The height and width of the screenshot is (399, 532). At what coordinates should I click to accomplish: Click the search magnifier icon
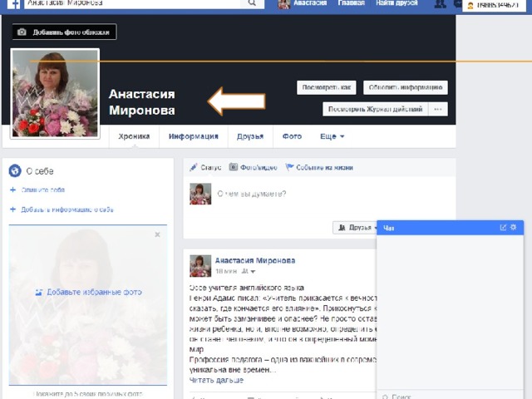252,4
